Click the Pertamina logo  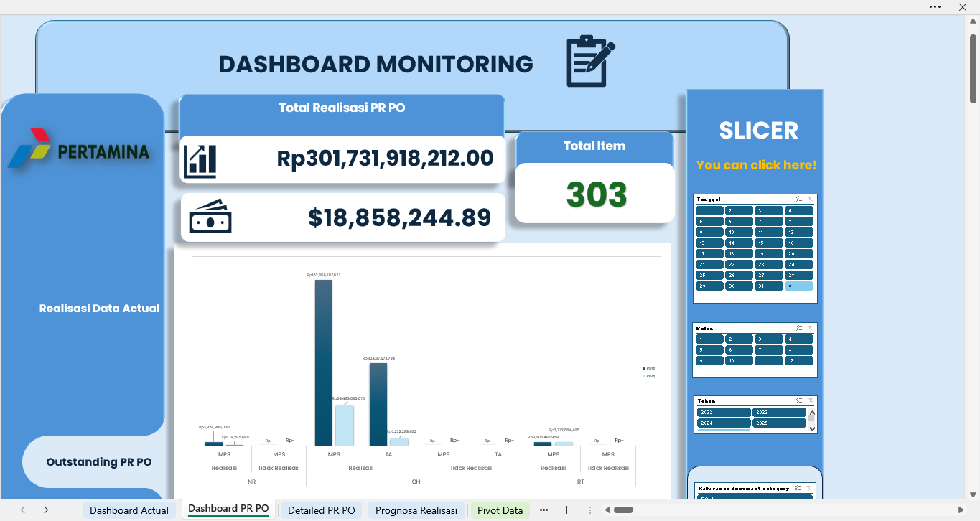click(x=79, y=149)
